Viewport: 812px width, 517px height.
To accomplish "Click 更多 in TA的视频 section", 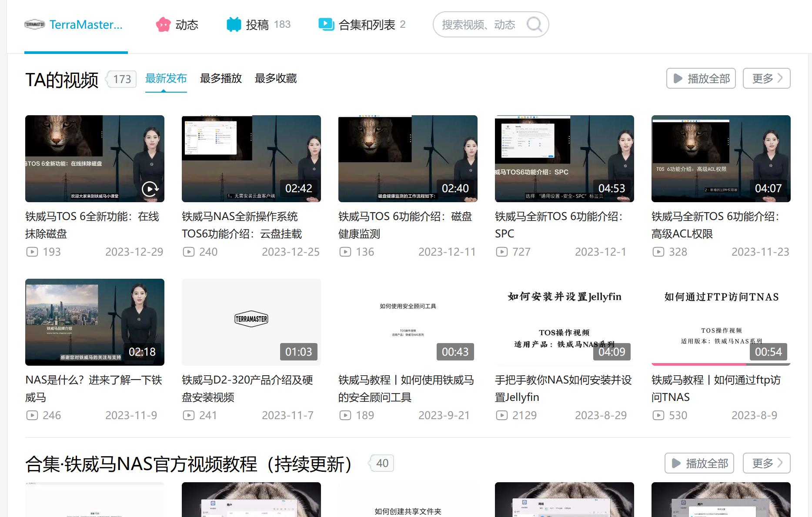I will coord(766,79).
